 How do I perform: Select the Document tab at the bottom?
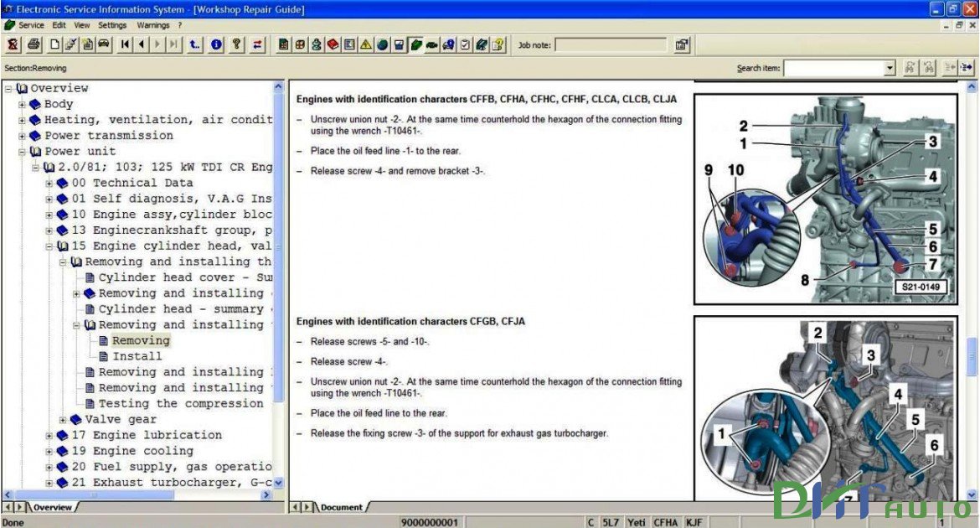(x=341, y=507)
